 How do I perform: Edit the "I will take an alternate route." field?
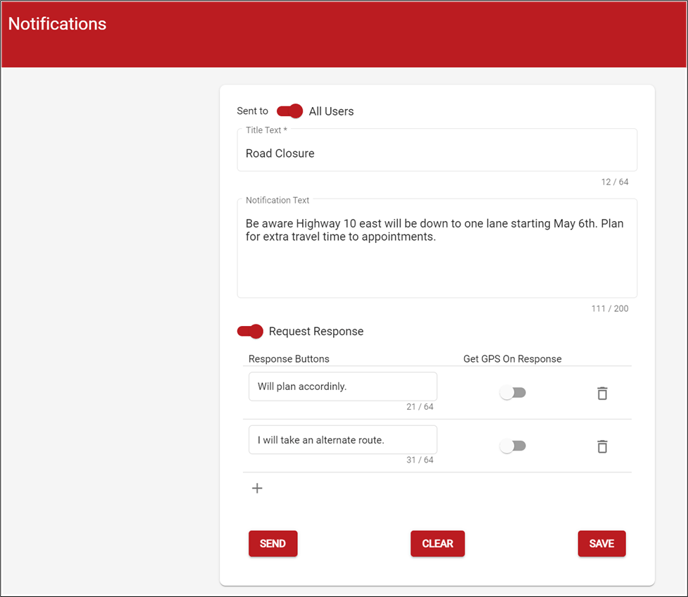point(342,439)
